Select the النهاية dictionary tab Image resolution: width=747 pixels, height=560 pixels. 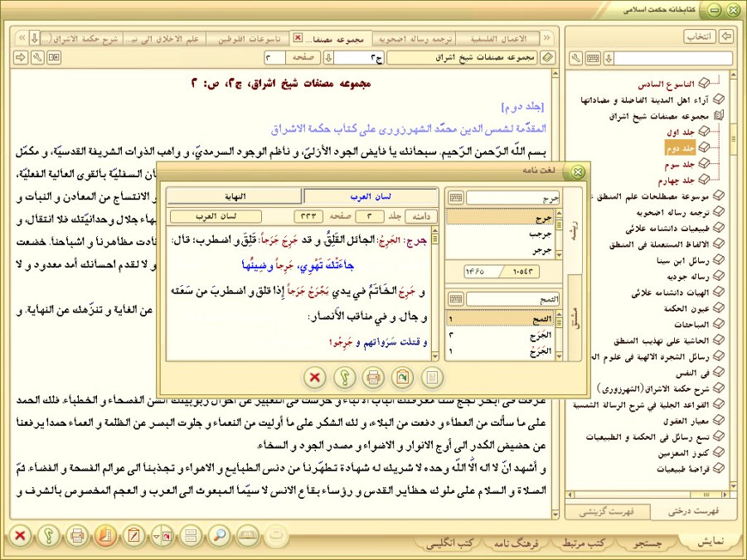click(x=235, y=196)
